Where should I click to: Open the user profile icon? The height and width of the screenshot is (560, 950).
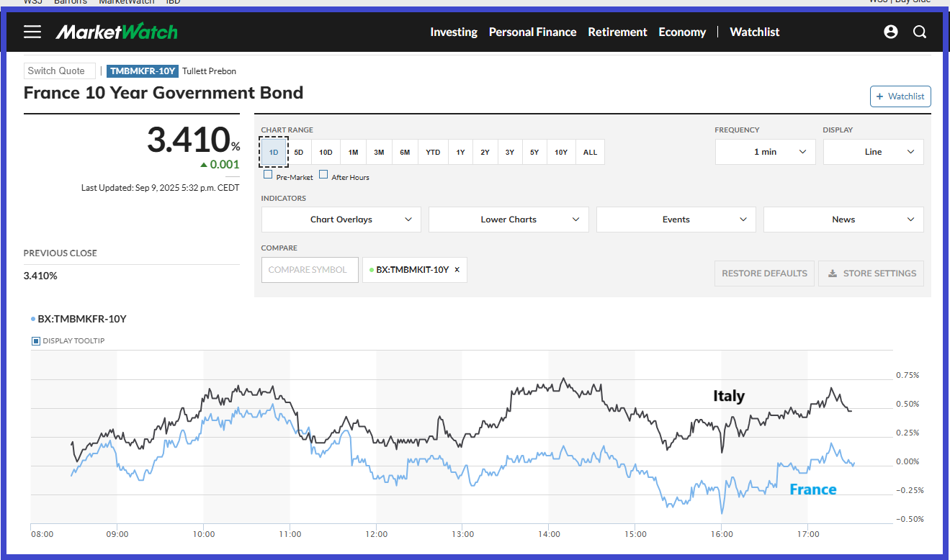(891, 32)
